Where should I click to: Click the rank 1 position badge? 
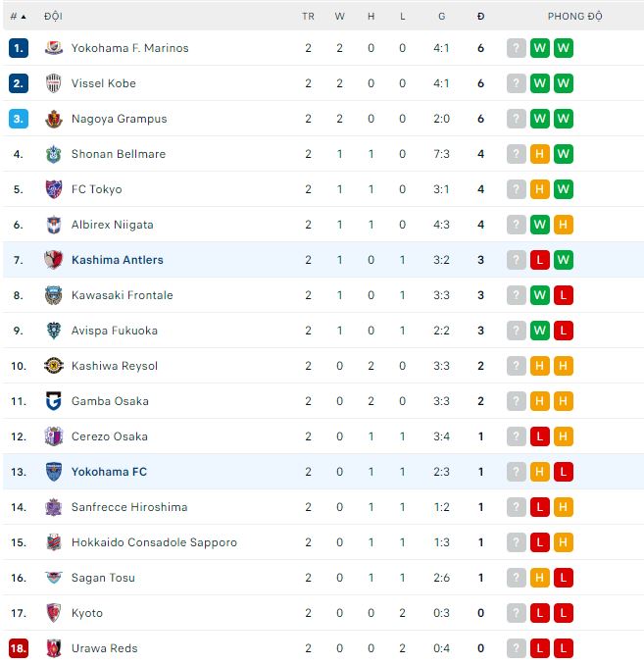tap(19, 48)
